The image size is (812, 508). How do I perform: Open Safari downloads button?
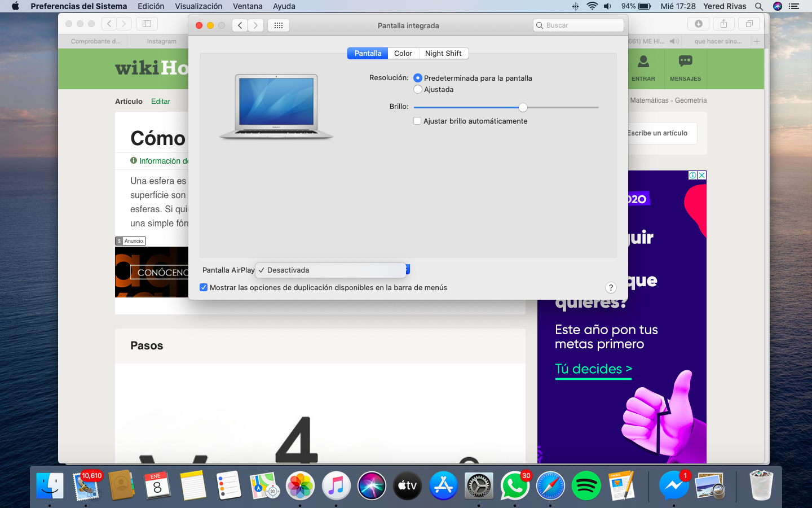[x=698, y=24]
